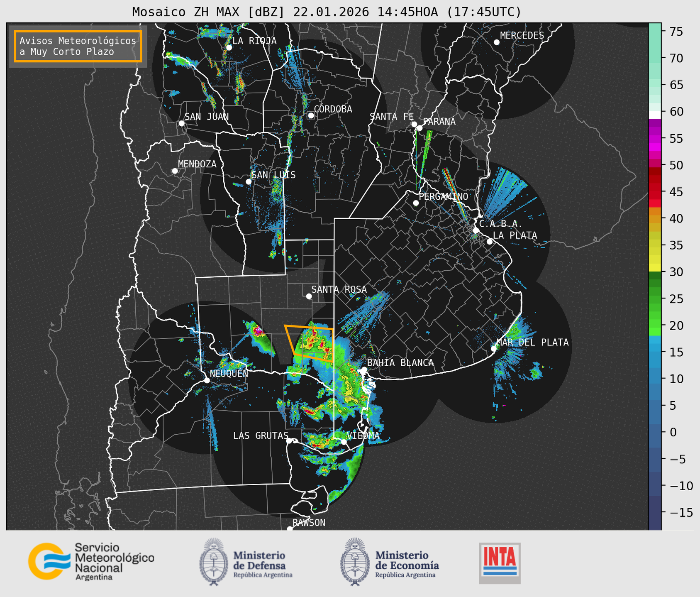Click the Avisos Meteorológicos a Muy Corto Plazo box
The image size is (700, 597).
click(78, 46)
